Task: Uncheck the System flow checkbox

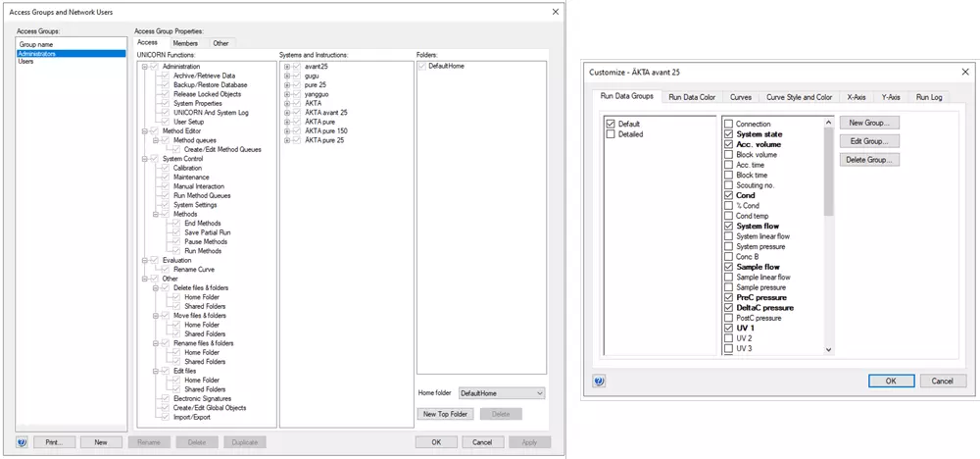Action: click(728, 227)
